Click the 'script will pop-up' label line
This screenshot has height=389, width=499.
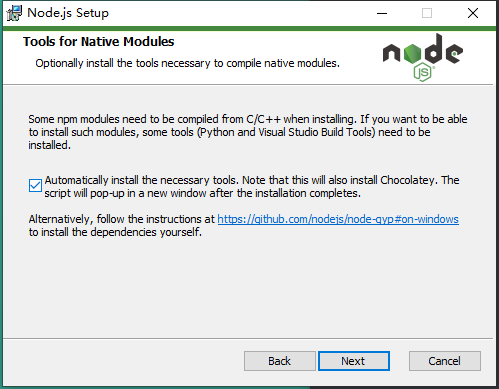point(203,193)
